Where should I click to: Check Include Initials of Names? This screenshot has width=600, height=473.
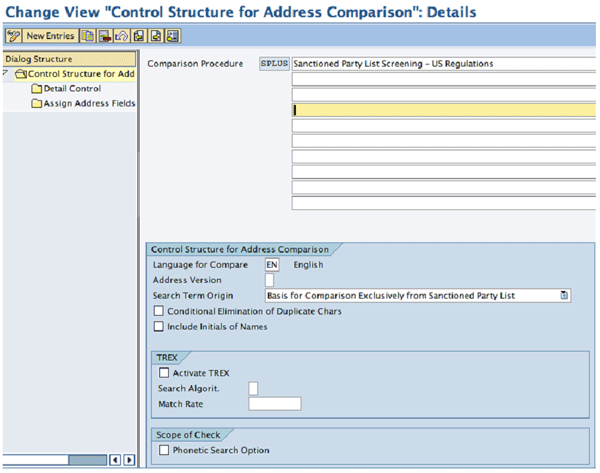(158, 327)
